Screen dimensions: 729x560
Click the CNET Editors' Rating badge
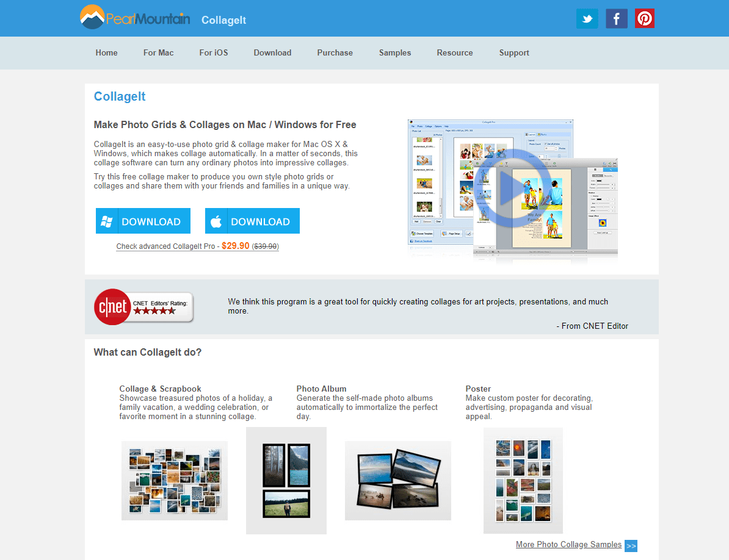(x=143, y=307)
